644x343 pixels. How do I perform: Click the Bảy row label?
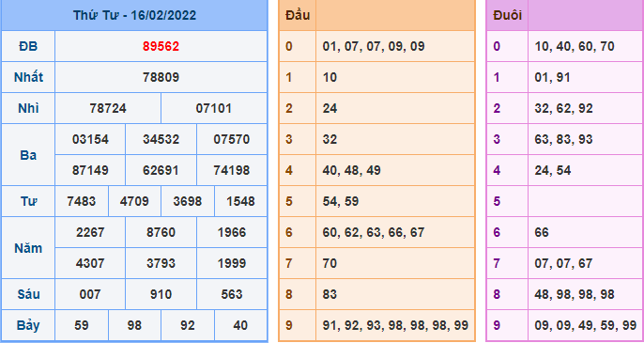pyautogui.click(x=28, y=325)
